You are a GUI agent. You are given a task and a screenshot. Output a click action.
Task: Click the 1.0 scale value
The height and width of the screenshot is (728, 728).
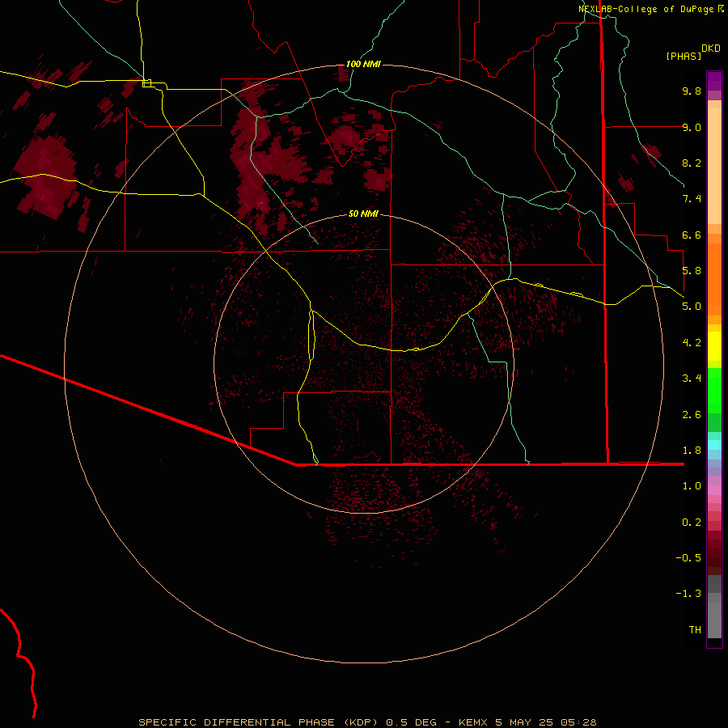(x=692, y=486)
